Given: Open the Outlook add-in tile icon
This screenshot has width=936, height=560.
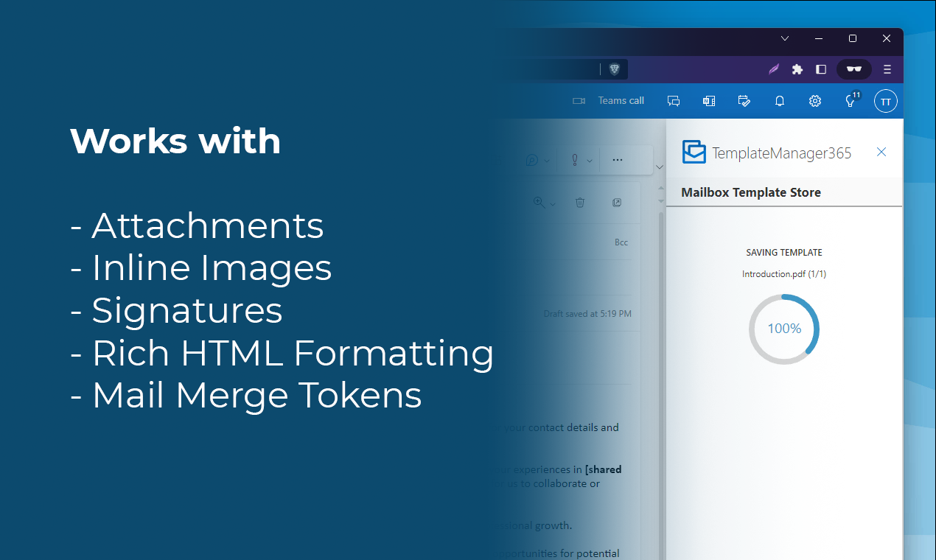Looking at the screenshot, I should click(x=709, y=101).
